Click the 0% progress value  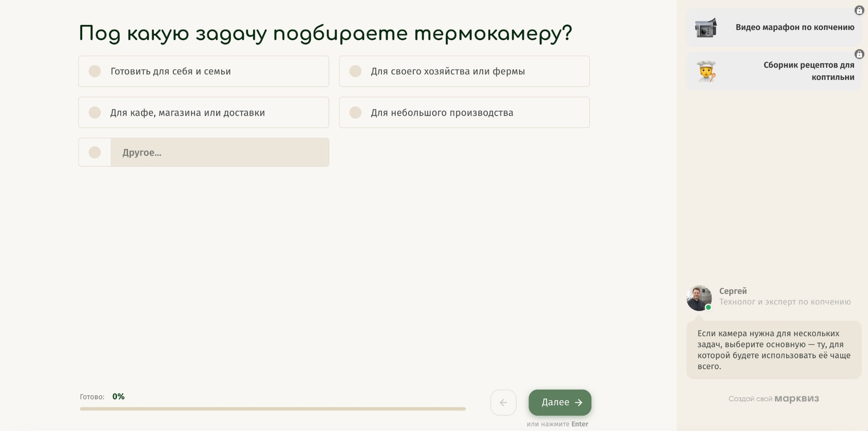point(118,396)
